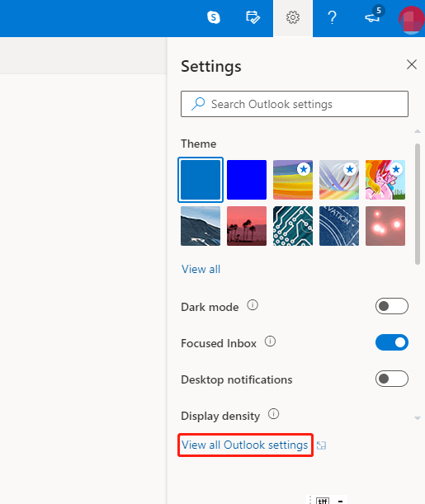Click the Dark mode info icon
Viewport: 425px width, 504px height.
pos(253,304)
